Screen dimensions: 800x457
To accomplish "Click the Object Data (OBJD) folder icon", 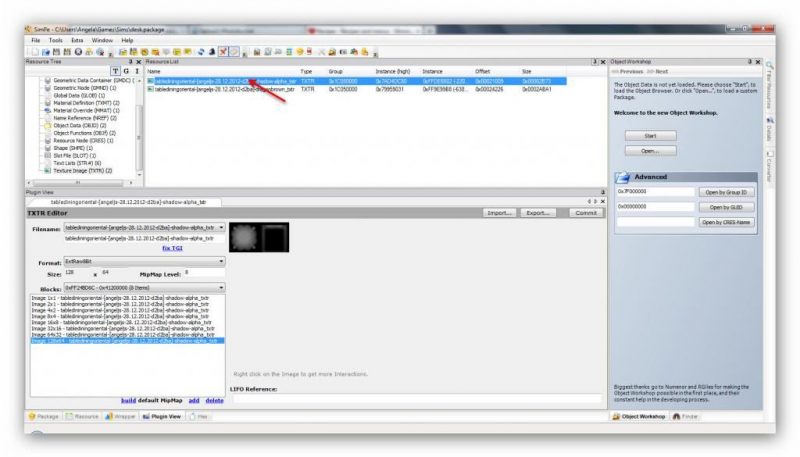I will pyautogui.click(x=46, y=125).
